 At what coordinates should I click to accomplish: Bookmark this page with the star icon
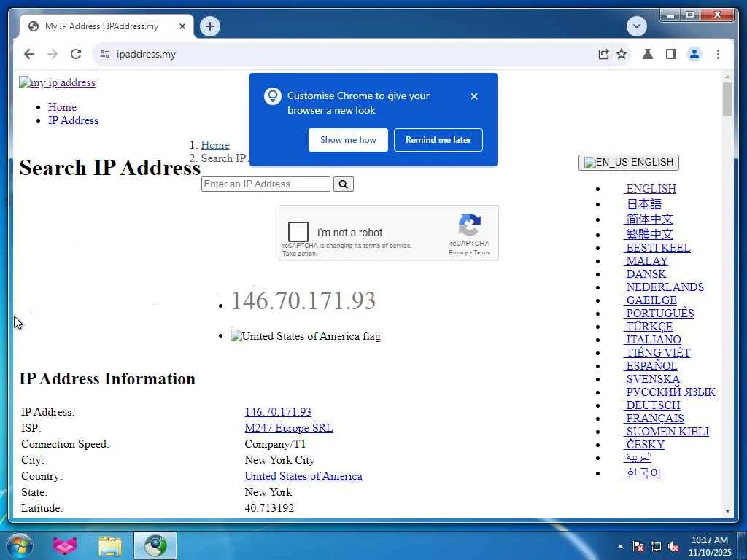[x=622, y=54]
